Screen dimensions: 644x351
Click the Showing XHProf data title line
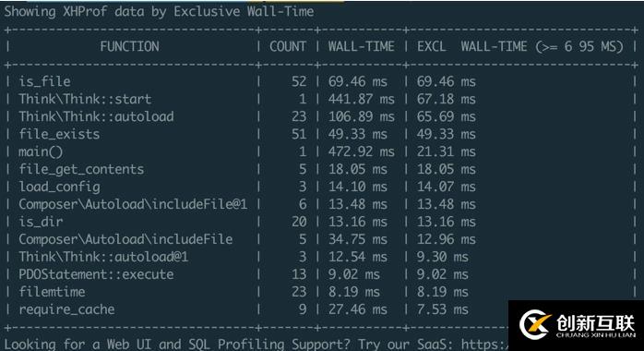coord(159,11)
